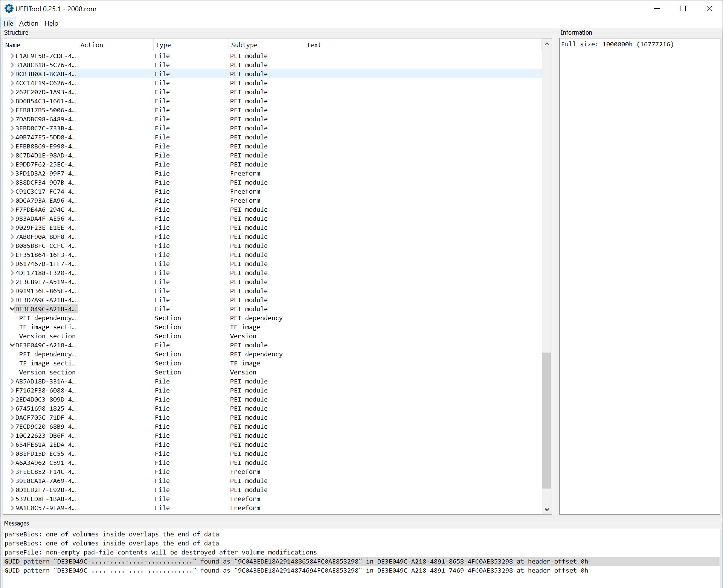Select the 9A1E0C57-9FA9 freeform file row
The image size is (723, 588).
tap(45, 508)
